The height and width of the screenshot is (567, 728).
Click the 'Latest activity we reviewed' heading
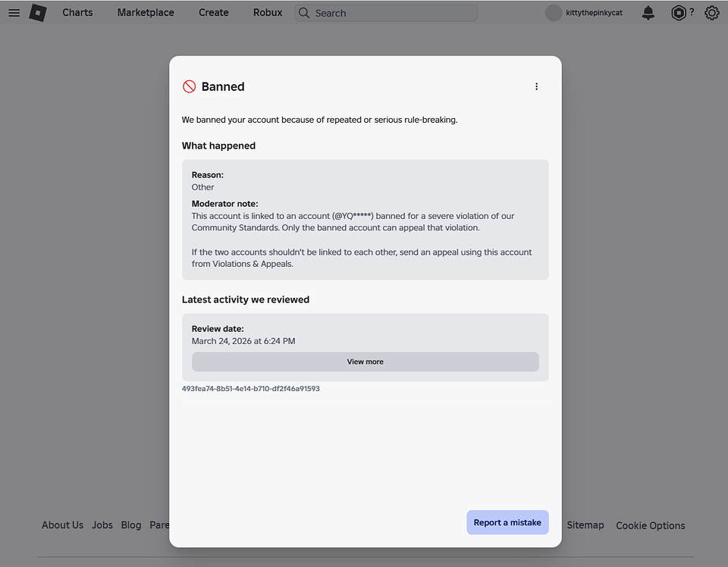pos(246,299)
